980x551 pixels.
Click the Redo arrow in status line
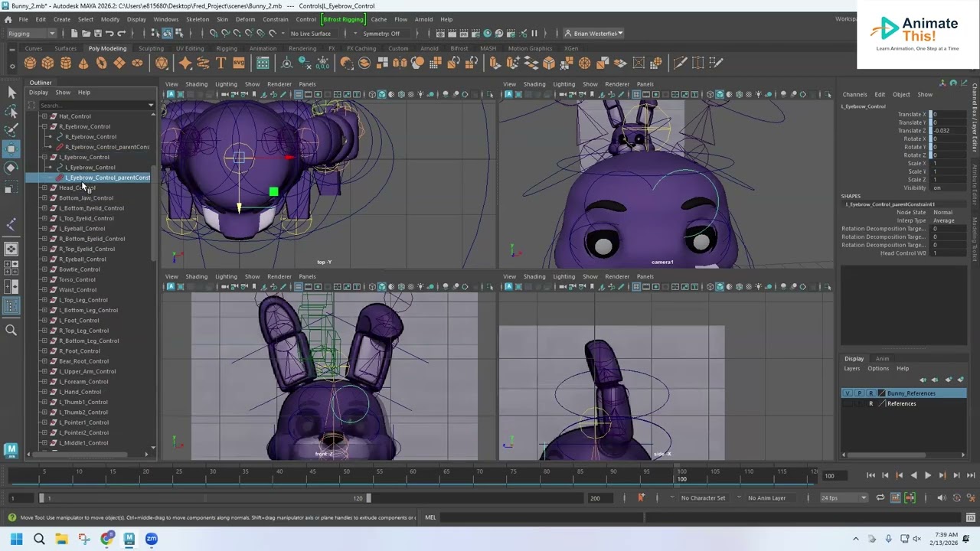coord(121,33)
